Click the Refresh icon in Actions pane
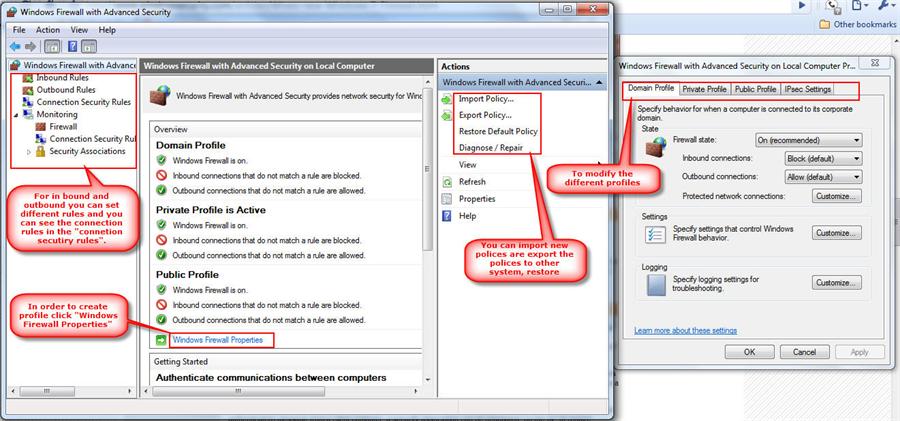This screenshot has height=421, width=900. coord(447,182)
